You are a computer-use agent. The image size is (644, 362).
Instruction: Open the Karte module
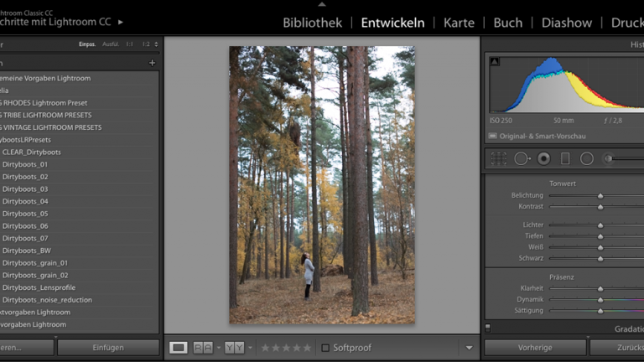pyautogui.click(x=459, y=23)
